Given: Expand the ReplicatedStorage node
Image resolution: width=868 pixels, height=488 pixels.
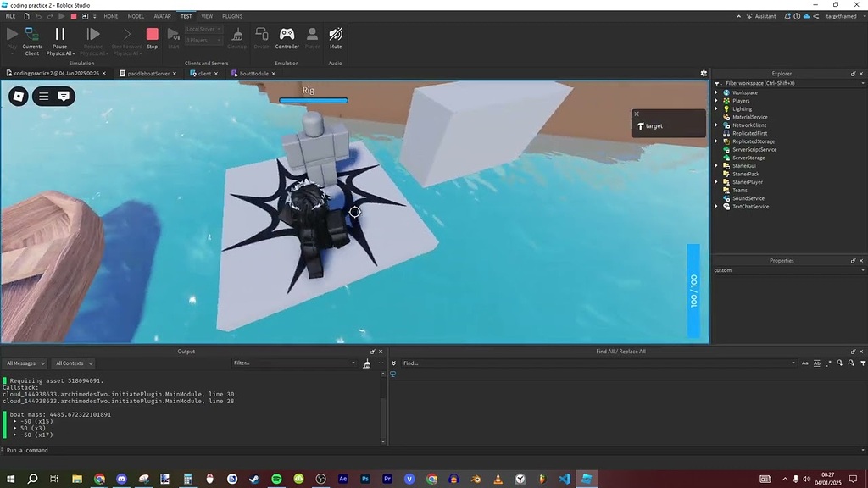Looking at the screenshot, I should pos(716,141).
